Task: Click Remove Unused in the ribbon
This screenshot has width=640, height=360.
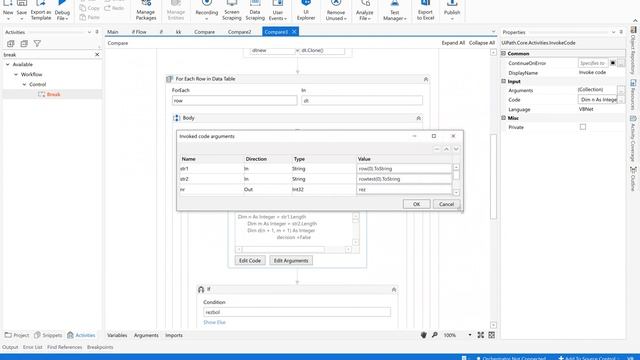Action: [336, 11]
